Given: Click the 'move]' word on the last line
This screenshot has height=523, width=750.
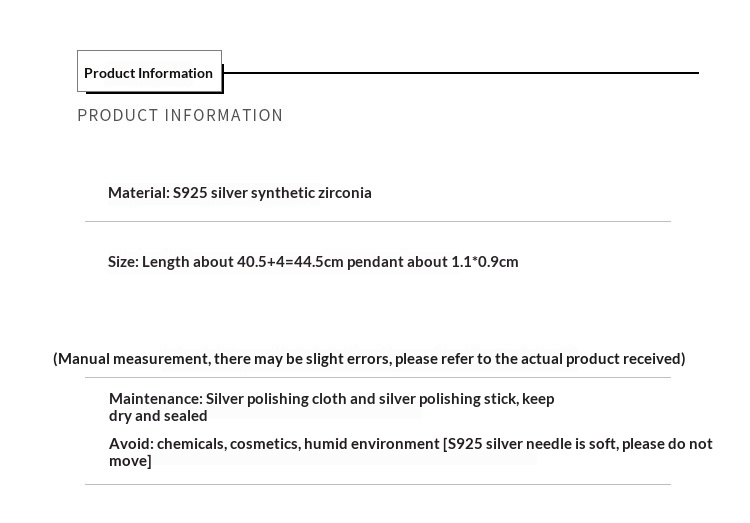Looking at the screenshot, I should (130, 461).
